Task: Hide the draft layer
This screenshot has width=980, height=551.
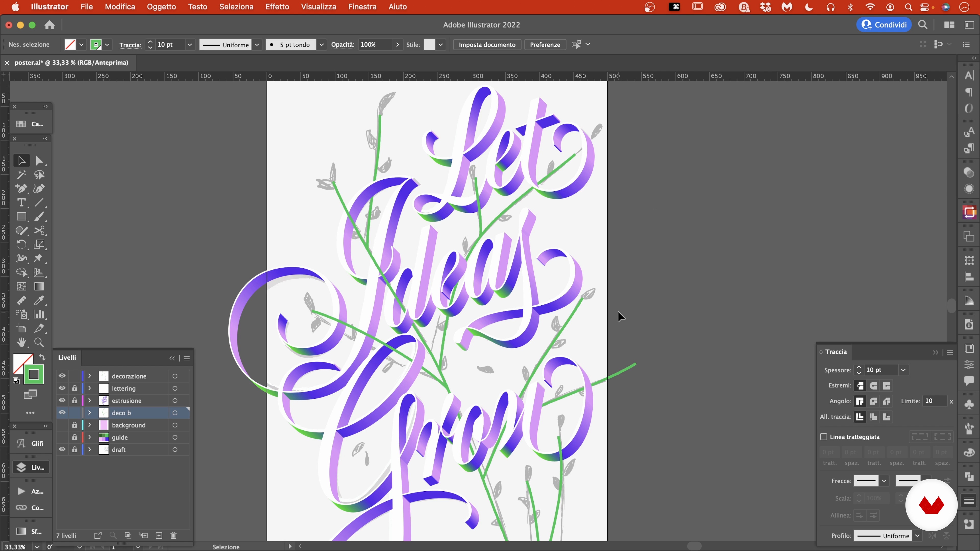Action: click(x=62, y=449)
